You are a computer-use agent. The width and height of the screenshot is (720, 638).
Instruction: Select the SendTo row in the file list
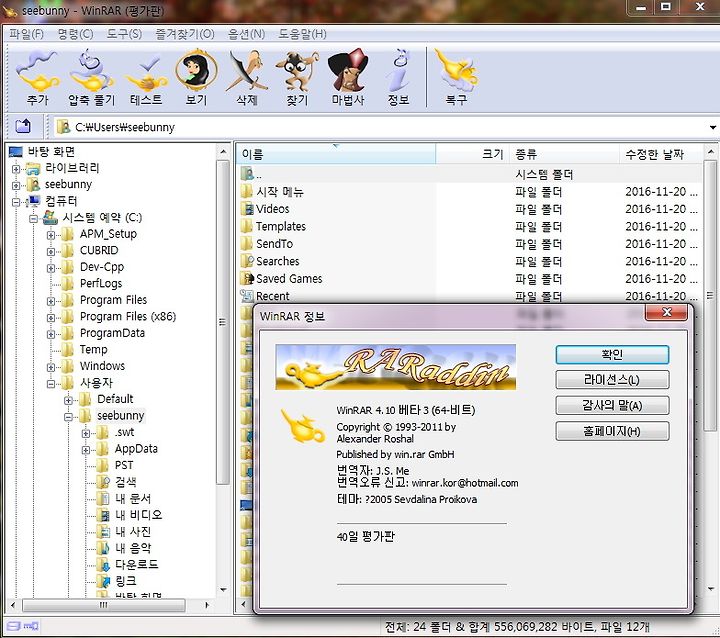[469, 244]
